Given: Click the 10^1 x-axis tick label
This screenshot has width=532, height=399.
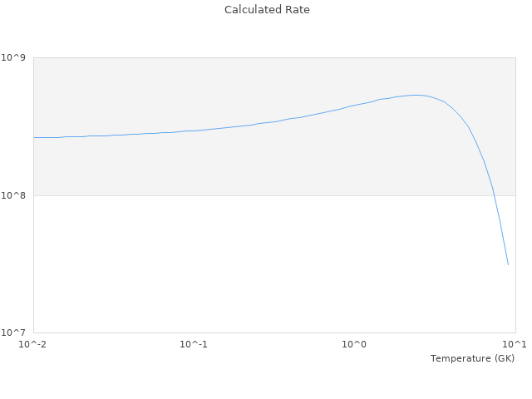Looking at the screenshot, I should click(x=515, y=345).
